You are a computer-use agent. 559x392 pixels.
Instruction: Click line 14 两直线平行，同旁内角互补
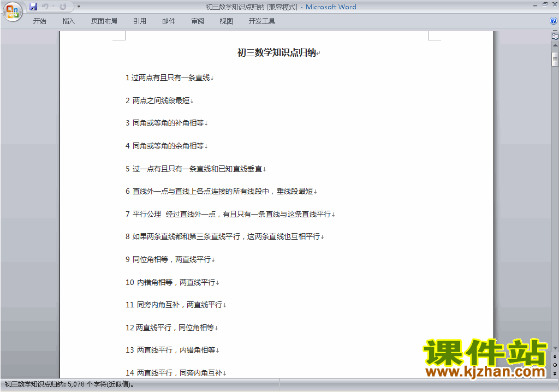click(174, 373)
